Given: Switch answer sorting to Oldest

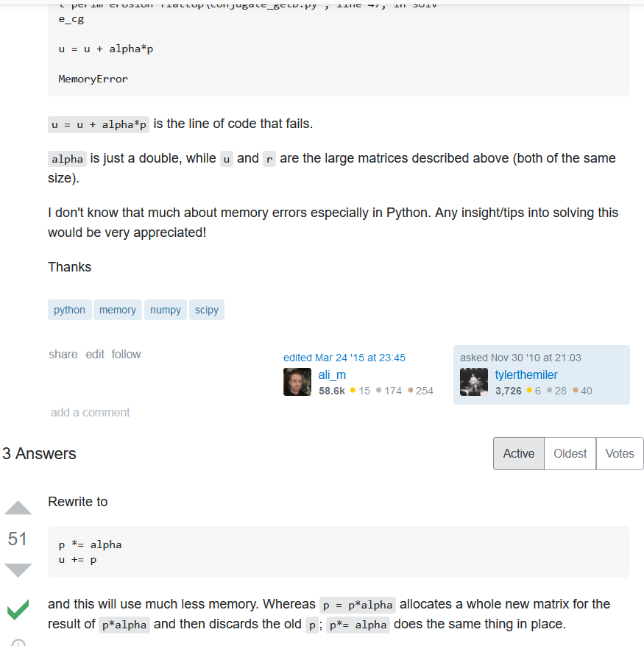Looking at the screenshot, I should pyautogui.click(x=570, y=453).
